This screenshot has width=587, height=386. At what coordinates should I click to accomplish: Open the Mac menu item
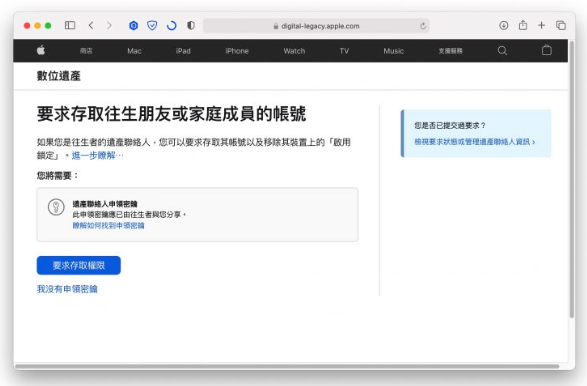134,51
